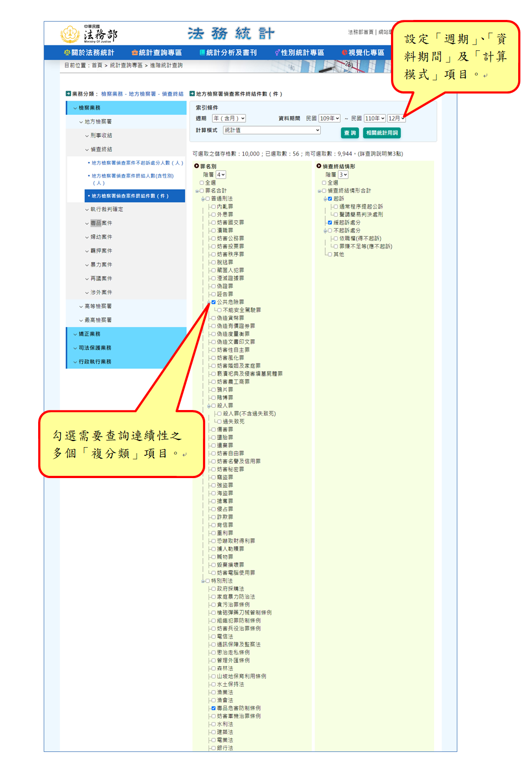Click the circle arrow icon beside 罪名別
Image resolution: width=532 pixels, height=773 pixels.
[196, 166]
